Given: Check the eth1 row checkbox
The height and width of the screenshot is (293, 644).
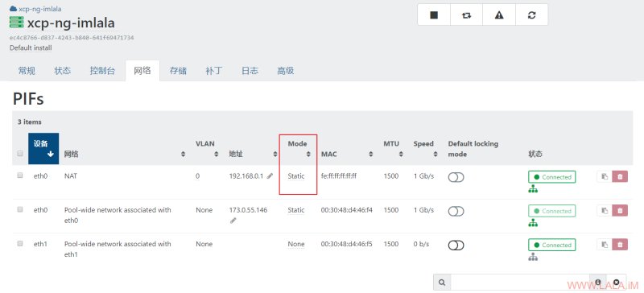Looking at the screenshot, I should [19, 243].
